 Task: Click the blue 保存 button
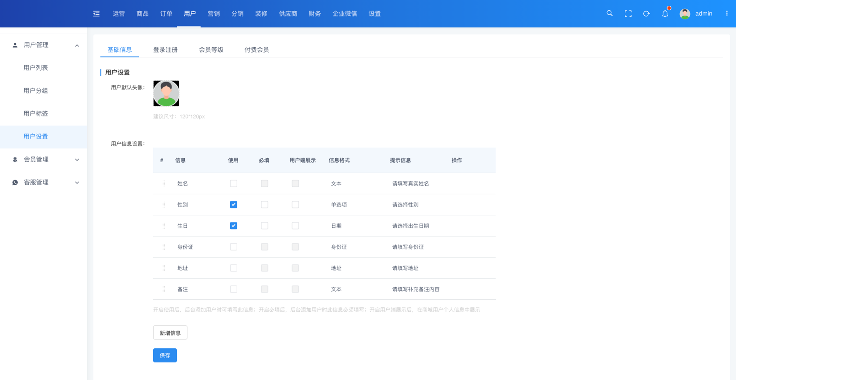(165, 356)
